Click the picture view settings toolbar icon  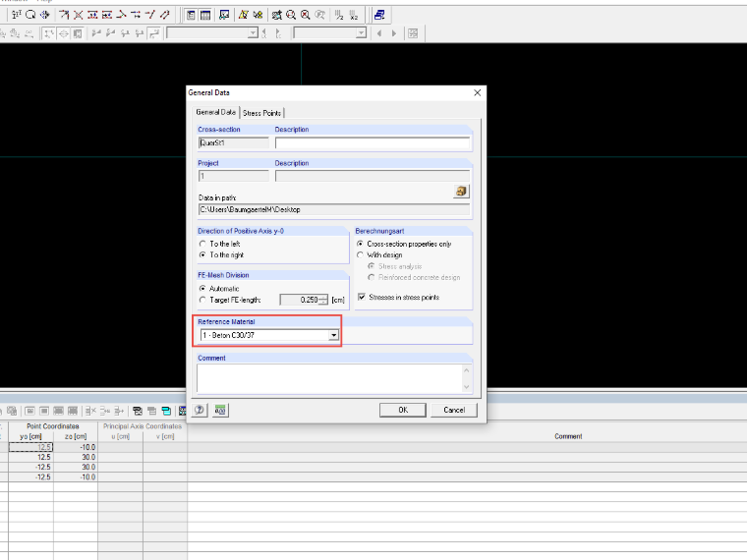click(x=224, y=15)
